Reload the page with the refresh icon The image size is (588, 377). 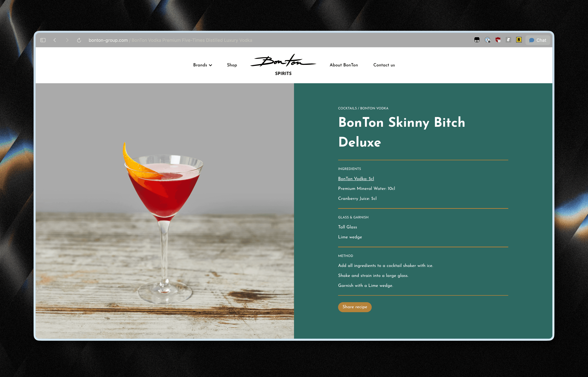pos(79,40)
